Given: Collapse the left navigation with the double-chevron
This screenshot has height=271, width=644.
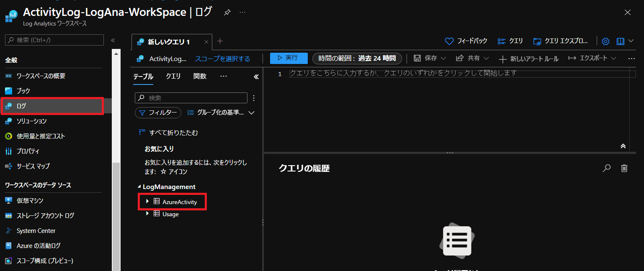Looking at the screenshot, I should pos(113,40).
